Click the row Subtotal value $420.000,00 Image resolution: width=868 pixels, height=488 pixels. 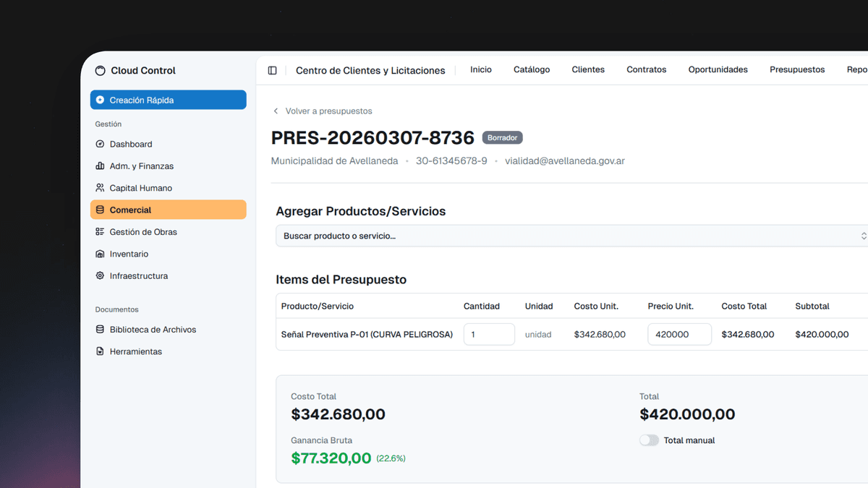click(x=822, y=335)
